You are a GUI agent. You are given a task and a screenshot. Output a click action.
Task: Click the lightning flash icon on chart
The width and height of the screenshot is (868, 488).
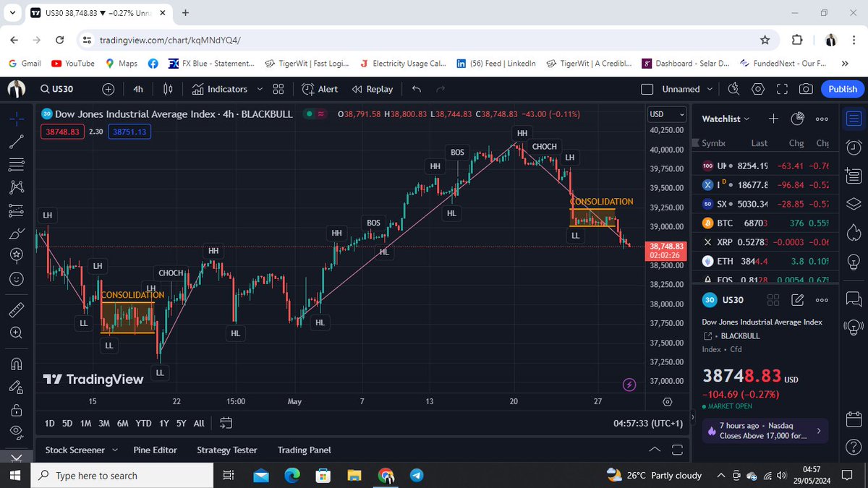[x=629, y=385]
